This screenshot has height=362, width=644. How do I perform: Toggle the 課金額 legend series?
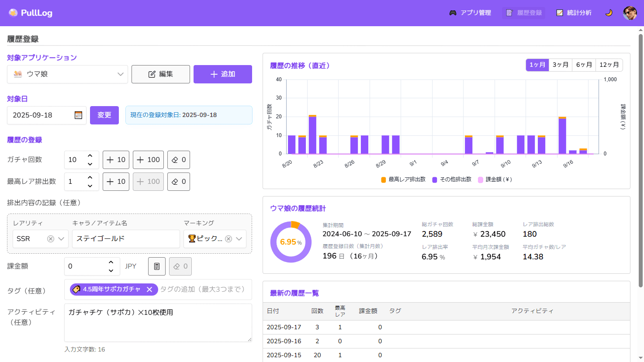(x=495, y=179)
